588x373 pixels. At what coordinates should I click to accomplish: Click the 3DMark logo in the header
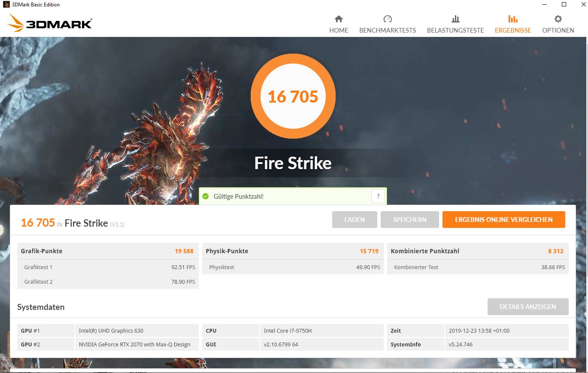point(50,23)
